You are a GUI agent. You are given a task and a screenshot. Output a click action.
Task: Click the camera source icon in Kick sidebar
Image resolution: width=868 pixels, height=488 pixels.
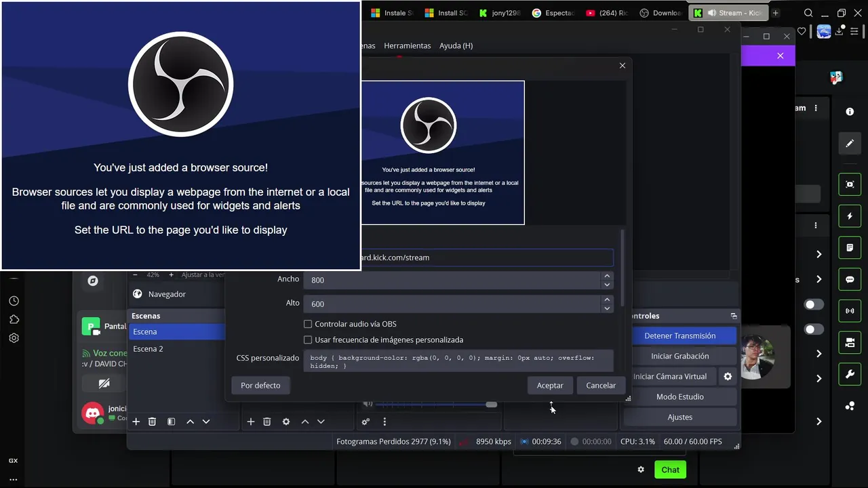[850, 343]
